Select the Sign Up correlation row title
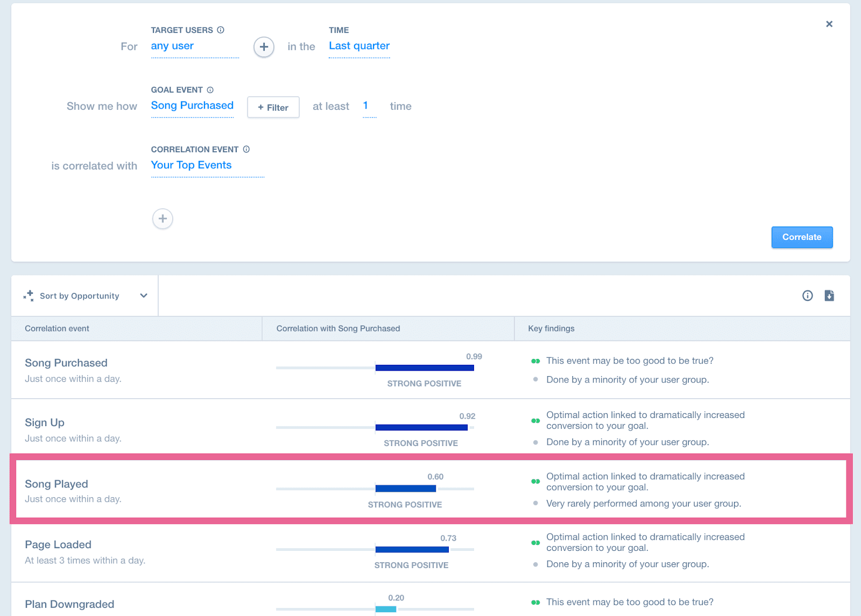 tap(45, 423)
